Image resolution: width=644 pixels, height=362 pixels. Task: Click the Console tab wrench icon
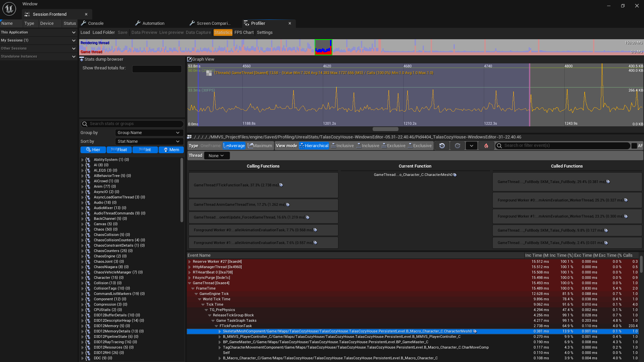tap(84, 23)
